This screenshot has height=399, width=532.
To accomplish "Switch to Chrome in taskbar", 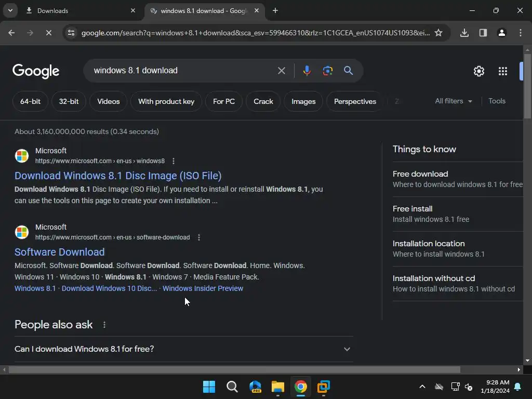I will tap(301, 387).
